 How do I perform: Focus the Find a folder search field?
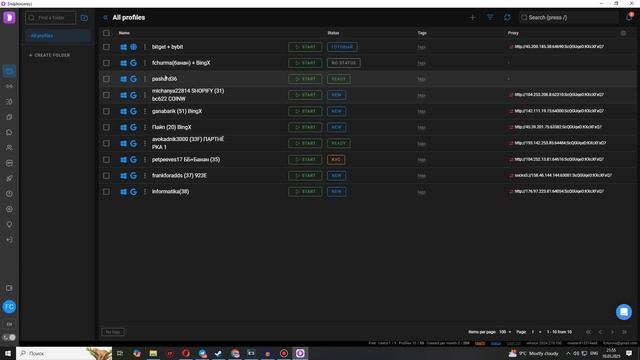51,18
